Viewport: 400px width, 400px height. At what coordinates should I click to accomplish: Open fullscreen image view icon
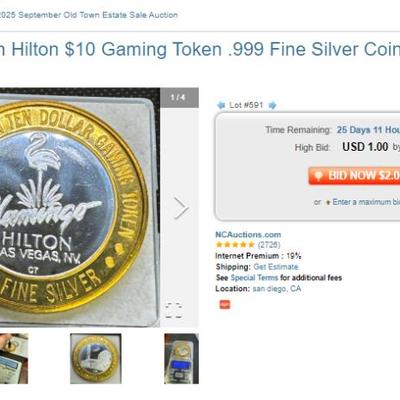[174, 310]
